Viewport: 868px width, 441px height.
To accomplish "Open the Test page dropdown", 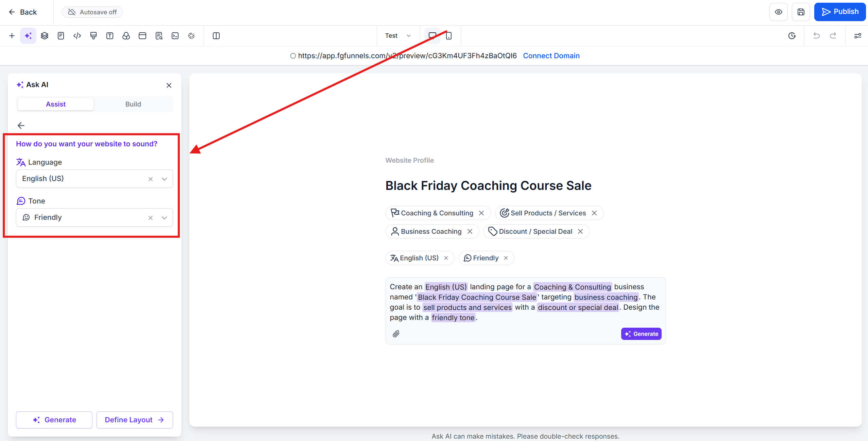I will tap(398, 36).
